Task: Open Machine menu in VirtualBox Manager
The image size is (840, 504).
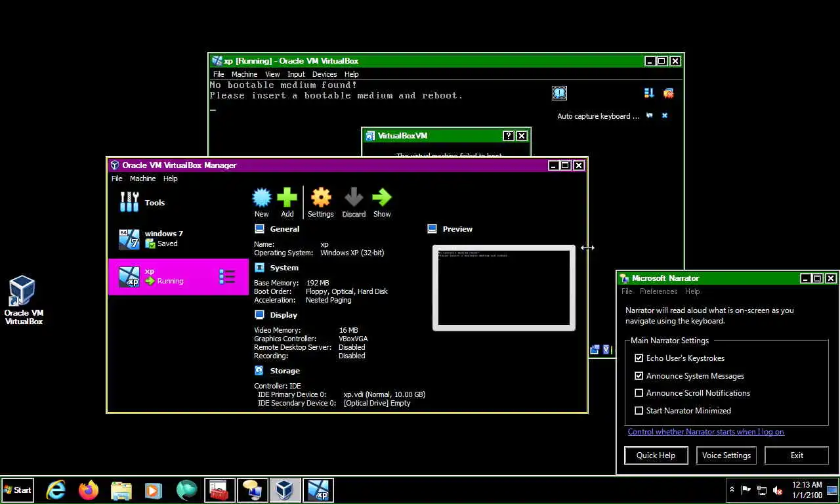Action: pos(142,178)
